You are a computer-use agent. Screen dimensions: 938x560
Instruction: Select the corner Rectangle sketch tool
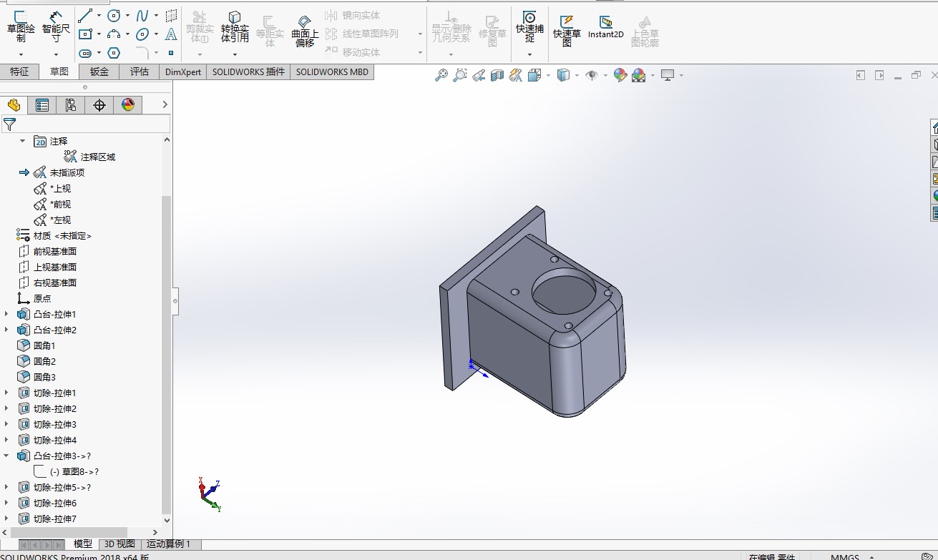tap(85, 34)
